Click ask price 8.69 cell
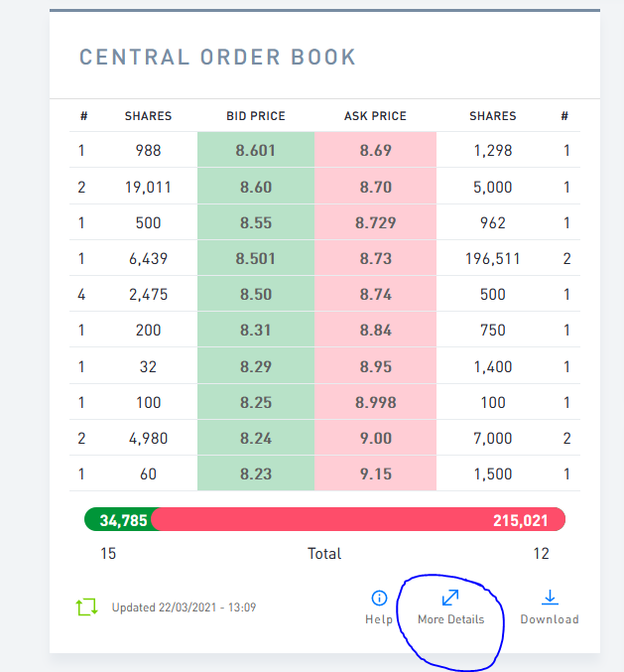 [375, 151]
